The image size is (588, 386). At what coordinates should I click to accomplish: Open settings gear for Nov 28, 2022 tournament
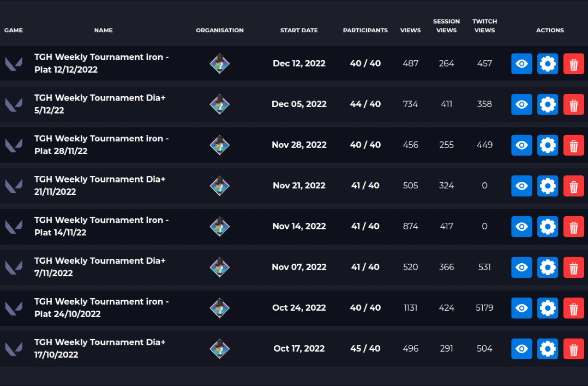[548, 145]
